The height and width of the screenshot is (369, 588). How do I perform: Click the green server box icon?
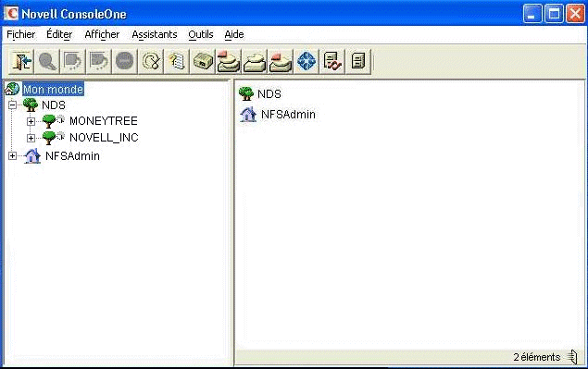[x=203, y=61]
